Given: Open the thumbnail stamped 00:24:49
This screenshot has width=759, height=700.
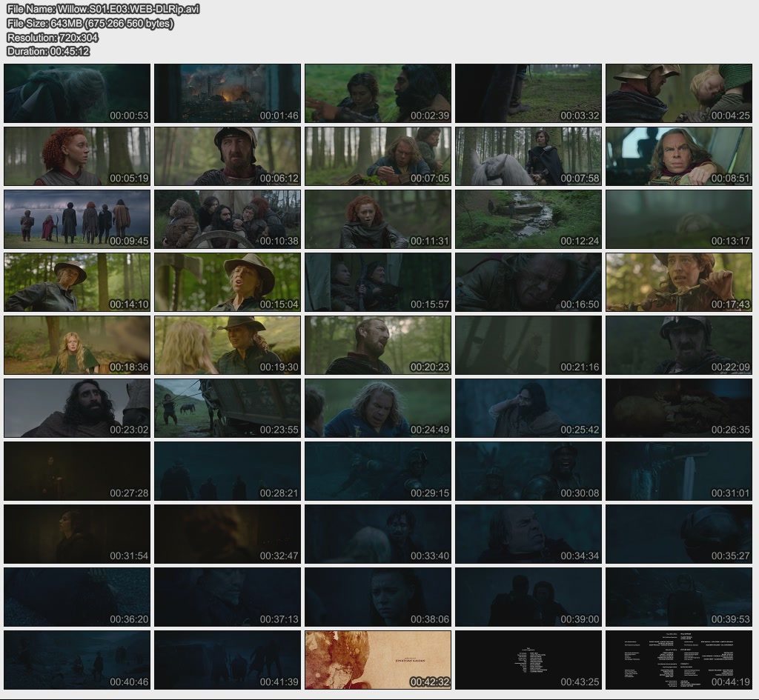Looking at the screenshot, I should (378, 408).
